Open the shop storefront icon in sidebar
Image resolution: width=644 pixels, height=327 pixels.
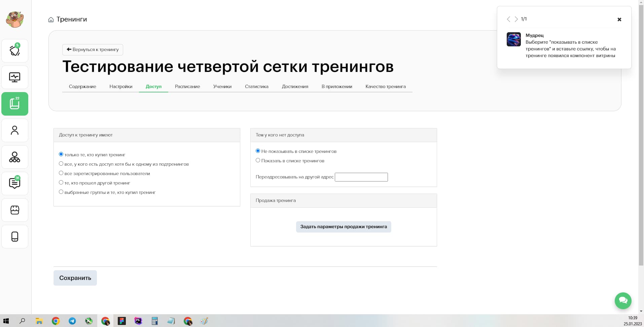[x=15, y=210]
